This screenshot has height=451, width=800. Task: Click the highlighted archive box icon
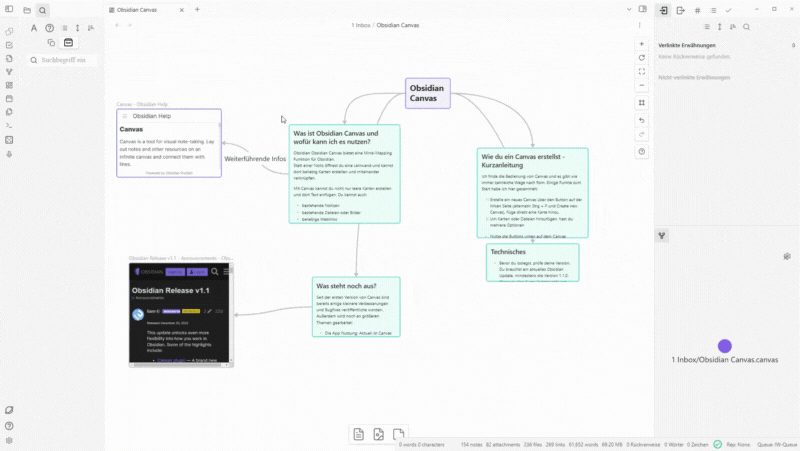pos(68,43)
